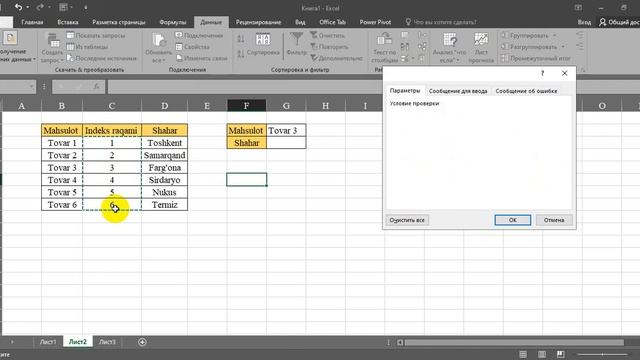This screenshot has width=640, height=360.
Task: Switch to Normal view in status bar
Action: 523,354
